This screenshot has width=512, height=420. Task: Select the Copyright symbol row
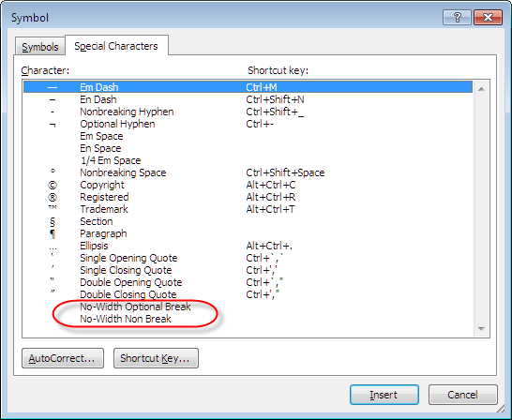click(x=248, y=185)
